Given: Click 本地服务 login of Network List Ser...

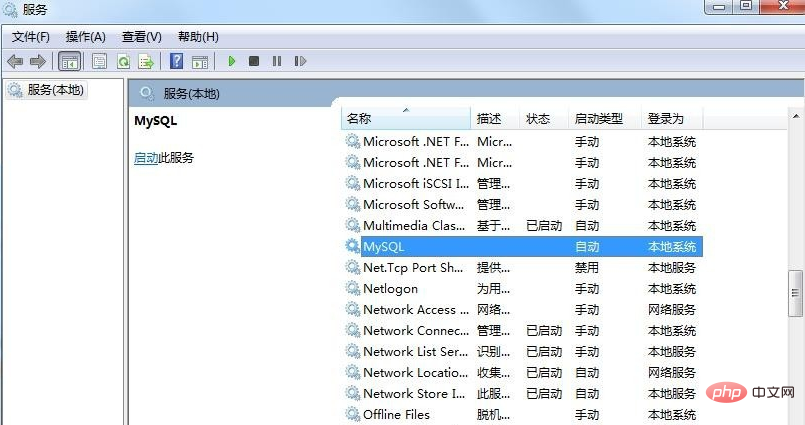Looking at the screenshot, I should coord(672,352).
